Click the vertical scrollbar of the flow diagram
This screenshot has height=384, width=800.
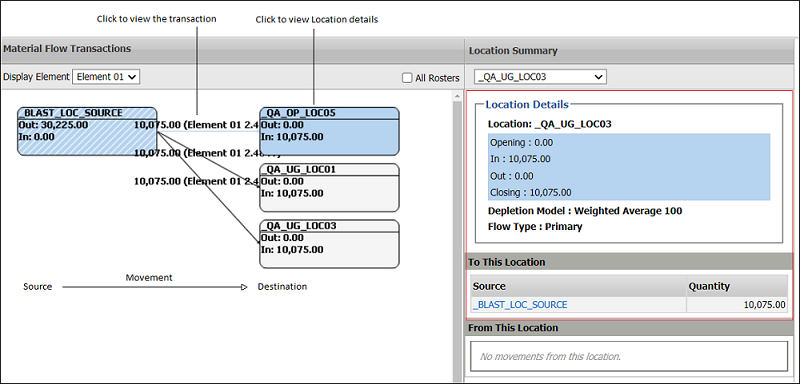(457, 240)
